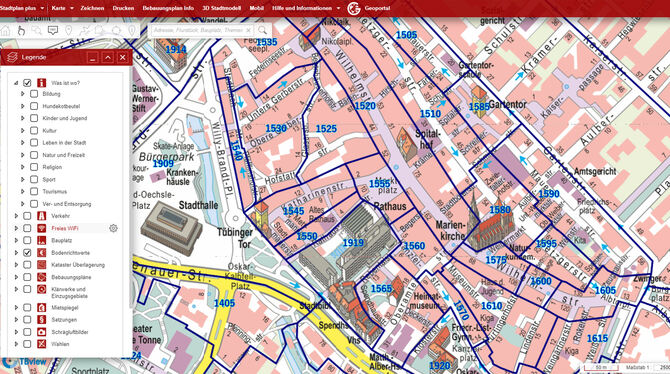Screen dimensions: 670x374
Task: Click the Mietspiegel house icon
Action: (x=41, y=307)
